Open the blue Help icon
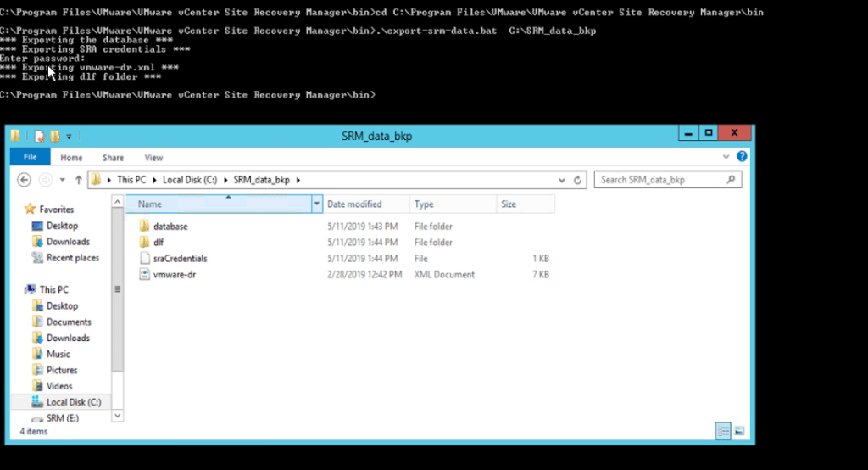Viewport: 868px width, 470px height. pos(742,156)
